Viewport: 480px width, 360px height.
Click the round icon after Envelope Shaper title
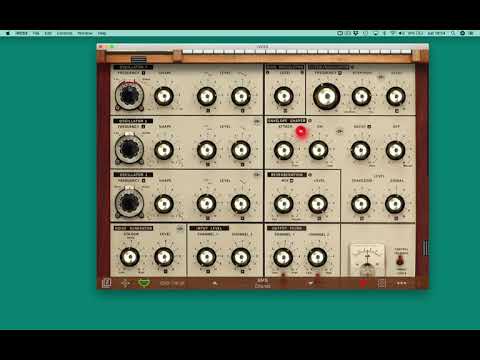(x=310, y=120)
